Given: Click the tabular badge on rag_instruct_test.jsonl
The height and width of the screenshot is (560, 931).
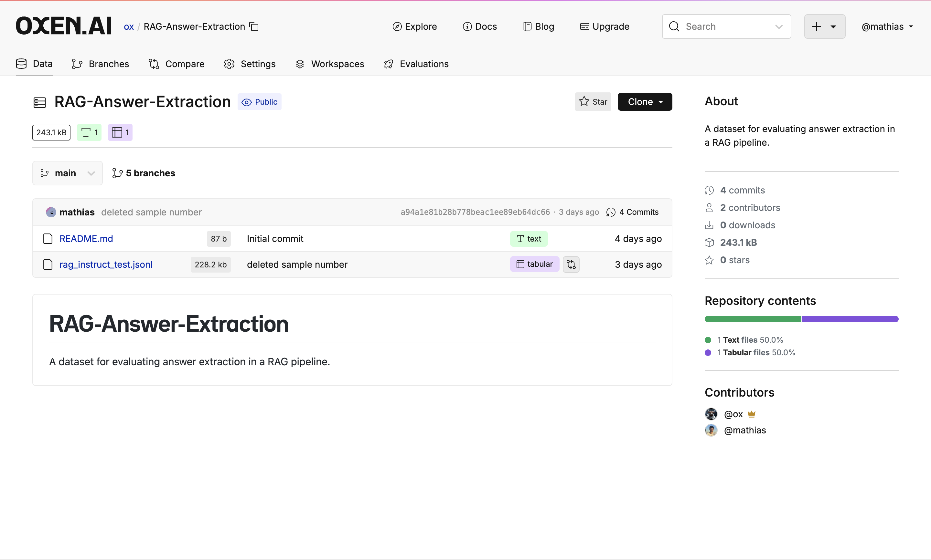Looking at the screenshot, I should tap(534, 264).
